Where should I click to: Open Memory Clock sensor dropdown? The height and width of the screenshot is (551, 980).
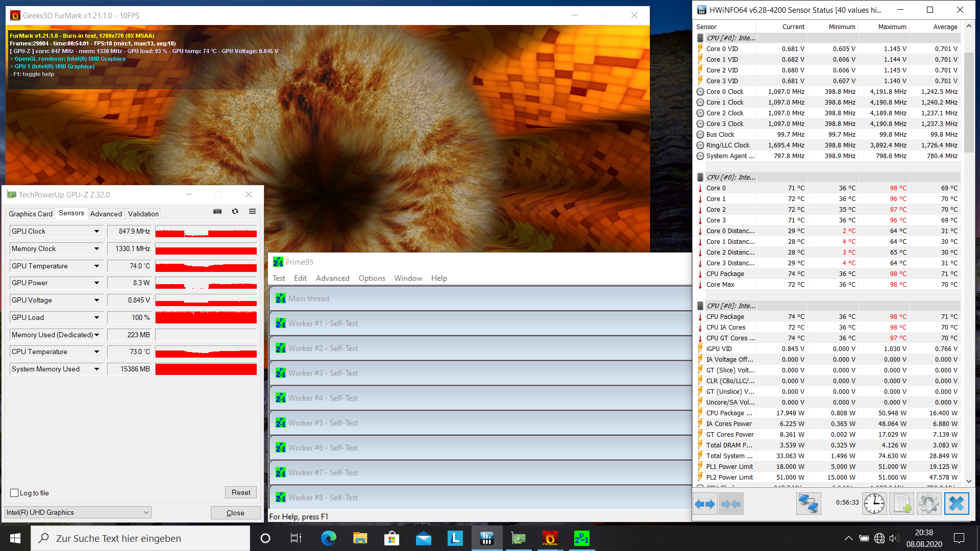point(96,249)
